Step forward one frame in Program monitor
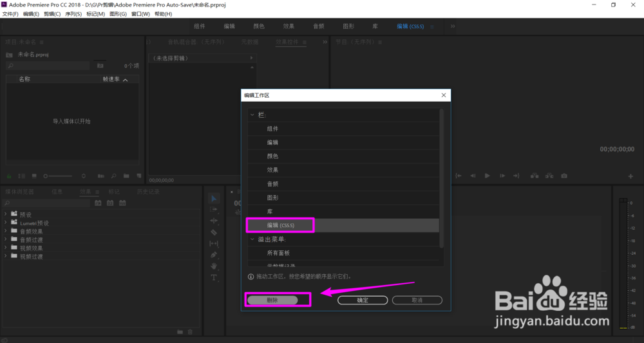 click(502, 176)
